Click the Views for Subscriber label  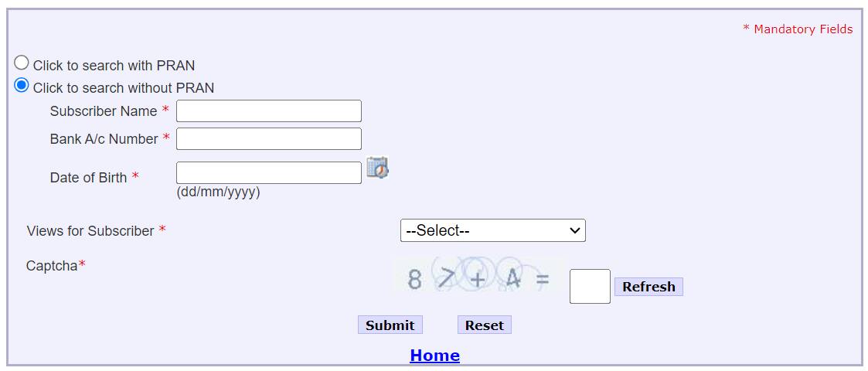pyautogui.click(x=90, y=231)
